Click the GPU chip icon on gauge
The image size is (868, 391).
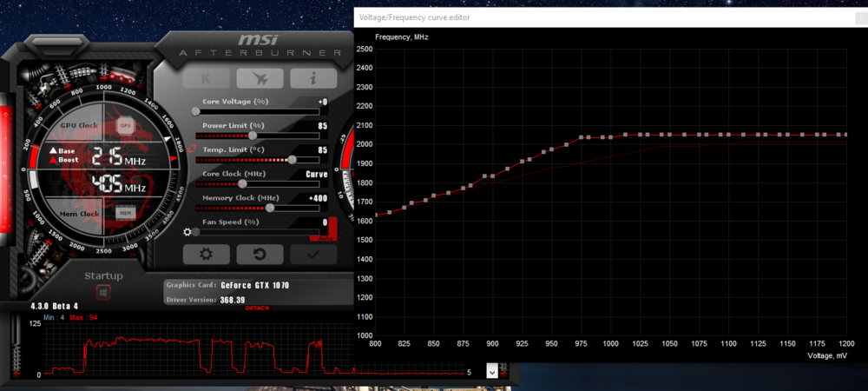pyautogui.click(x=125, y=126)
